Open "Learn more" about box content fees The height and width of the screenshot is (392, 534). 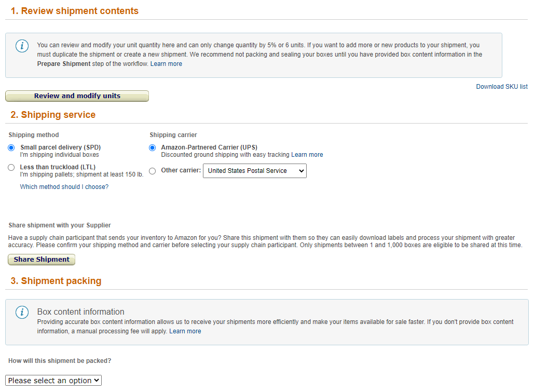coord(185,331)
